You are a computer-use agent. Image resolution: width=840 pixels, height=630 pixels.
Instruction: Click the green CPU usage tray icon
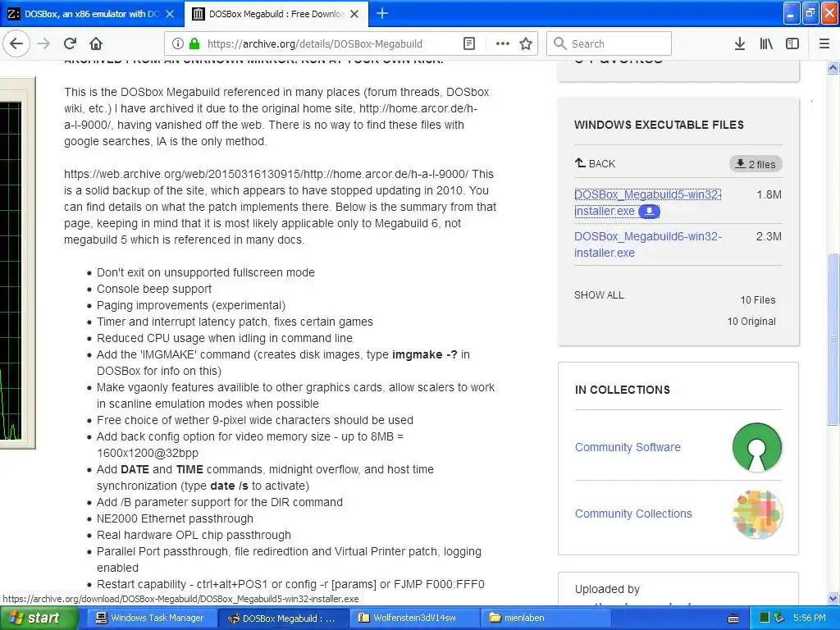(765, 619)
